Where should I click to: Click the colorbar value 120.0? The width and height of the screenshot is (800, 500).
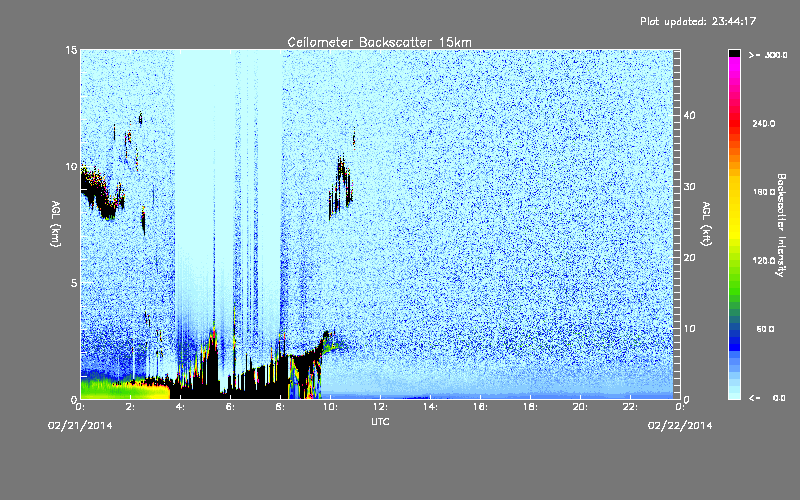pyautogui.click(x=764, y=260)
